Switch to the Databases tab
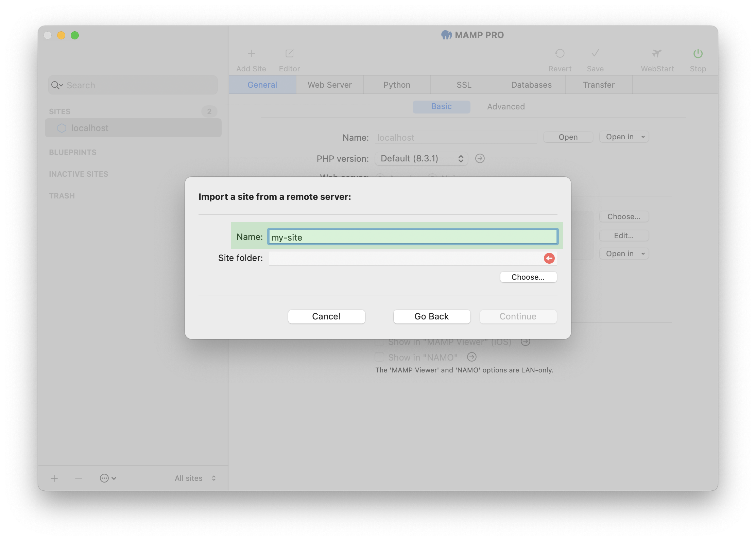The height and width of the screenshot is (541, 756). [532, 85]
